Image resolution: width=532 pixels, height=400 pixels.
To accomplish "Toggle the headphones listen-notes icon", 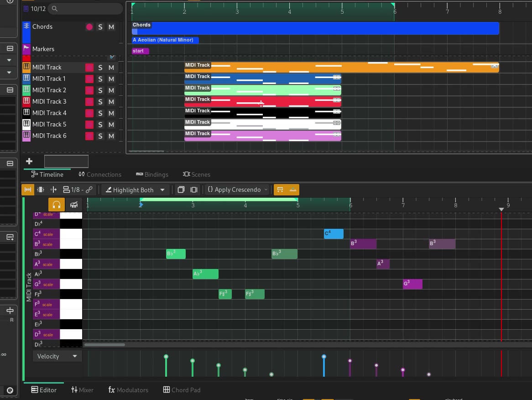I will (57, 205).
